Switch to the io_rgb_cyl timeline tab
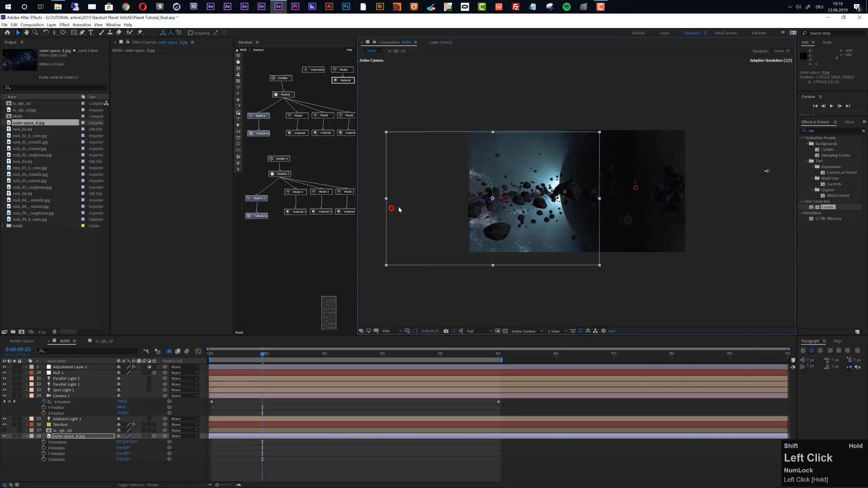The image size is (868, 488). [104, 341]
